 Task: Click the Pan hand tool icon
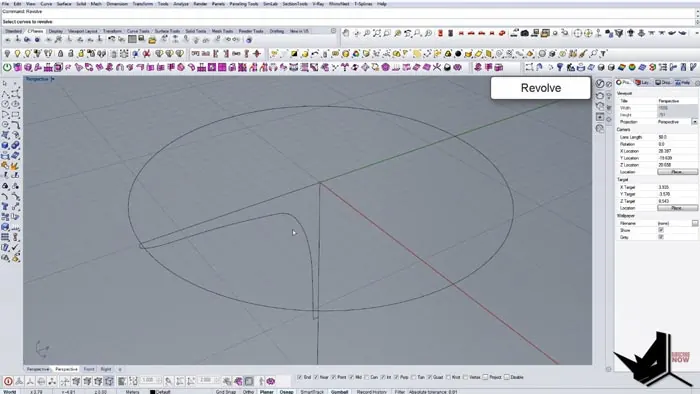point(346,33)
